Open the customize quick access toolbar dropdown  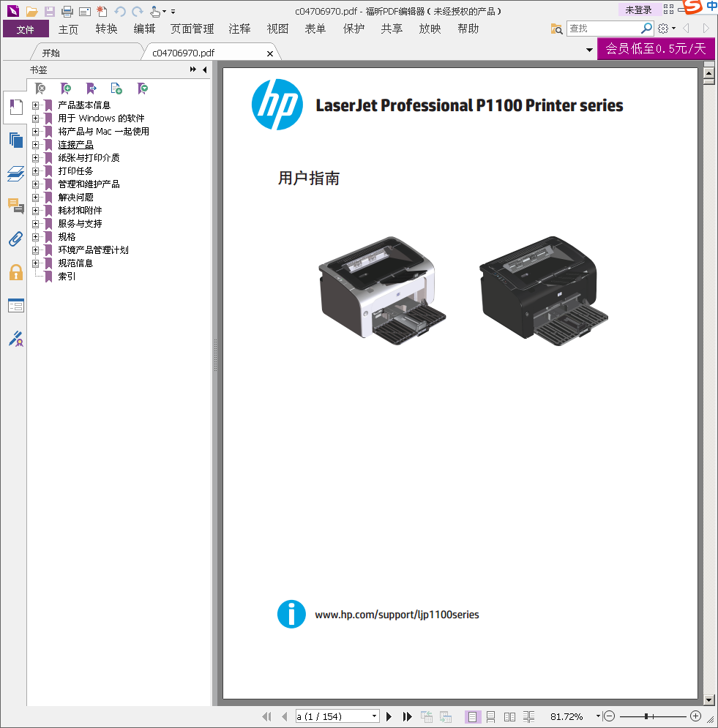coord(173,12)
